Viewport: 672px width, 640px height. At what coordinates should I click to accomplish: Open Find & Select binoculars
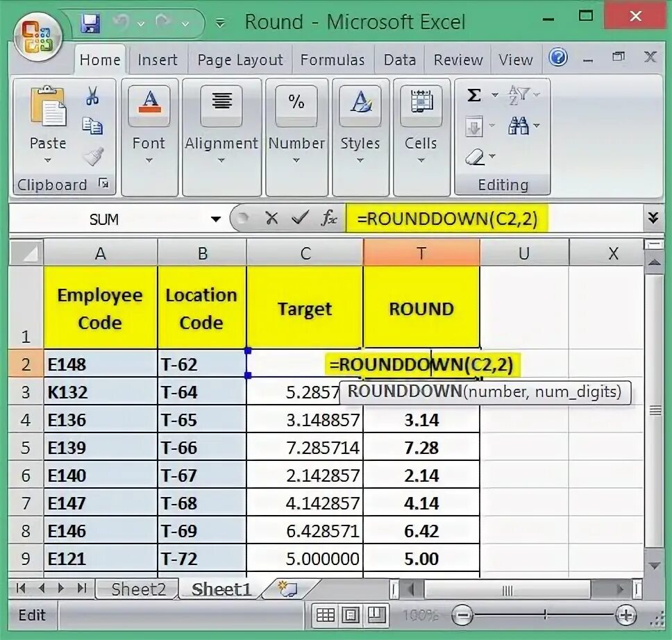pos(523,126)
